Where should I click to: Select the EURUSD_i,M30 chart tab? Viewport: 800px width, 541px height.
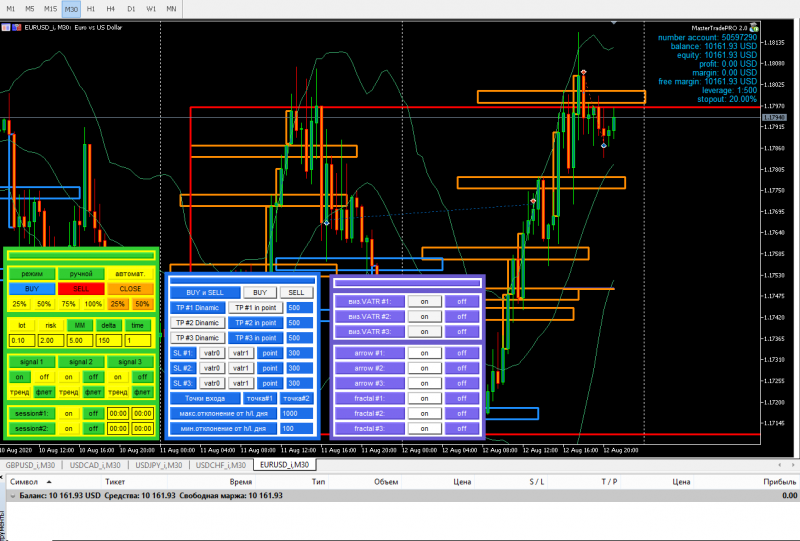(284, 465)
